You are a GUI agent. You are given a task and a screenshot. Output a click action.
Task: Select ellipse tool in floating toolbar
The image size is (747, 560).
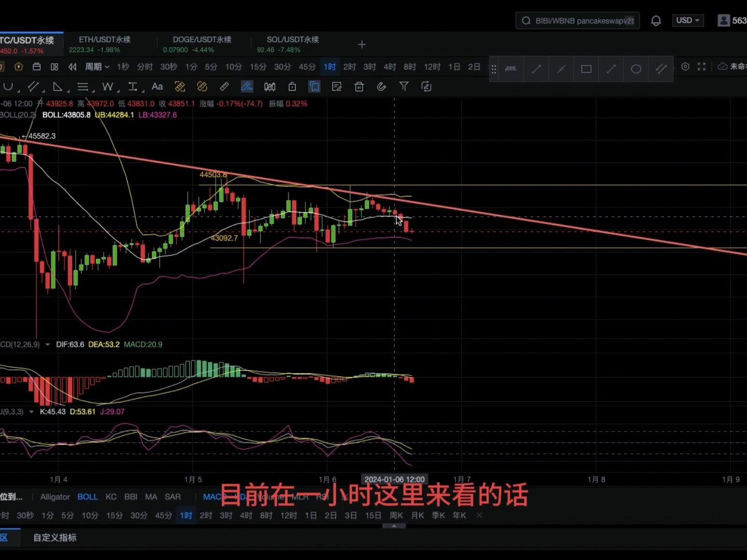coord(636,68)
